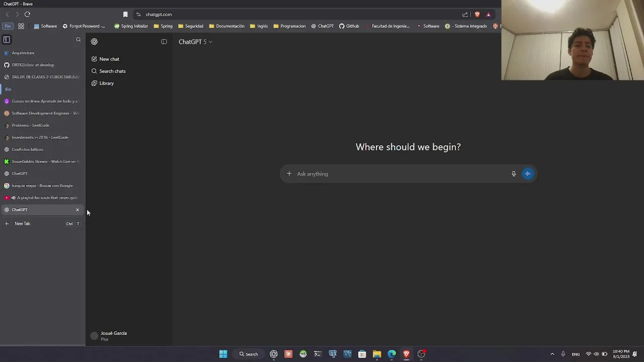Click the search tabs magnifier icon
644x362 pixels.
[78, 40]
